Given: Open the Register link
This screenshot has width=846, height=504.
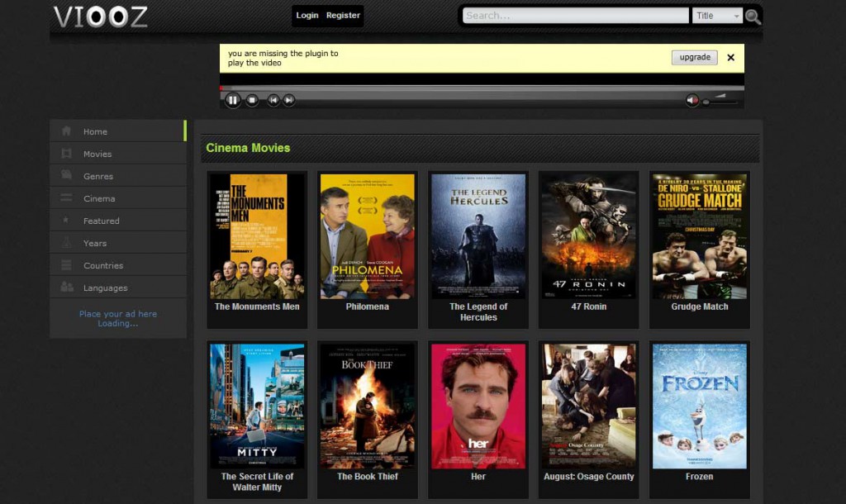Looking at the screenshot, I should pos(343,16).
